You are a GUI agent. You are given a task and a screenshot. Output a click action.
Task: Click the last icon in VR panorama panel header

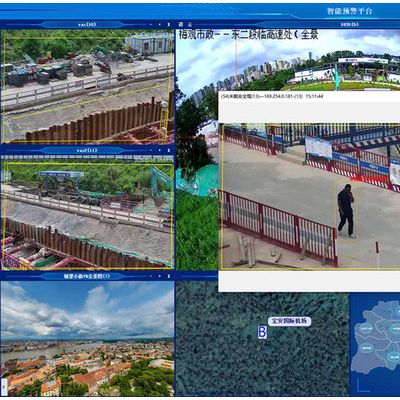click(169, 276)
